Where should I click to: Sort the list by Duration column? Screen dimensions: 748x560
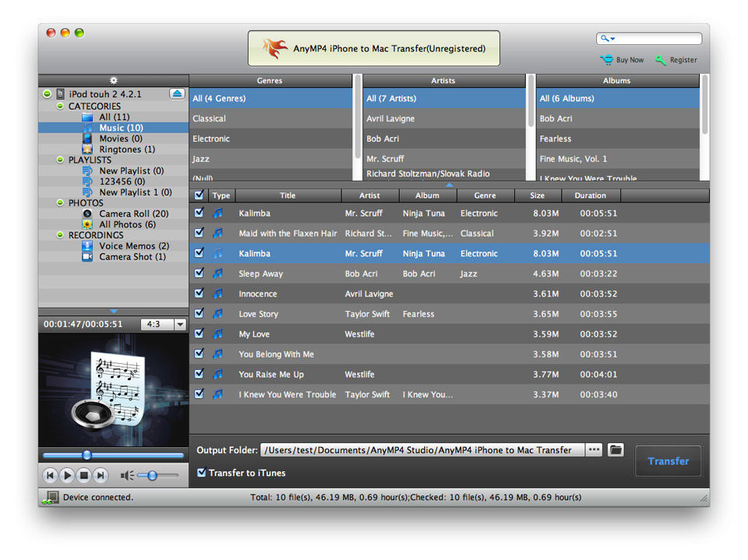coord(590,195)
